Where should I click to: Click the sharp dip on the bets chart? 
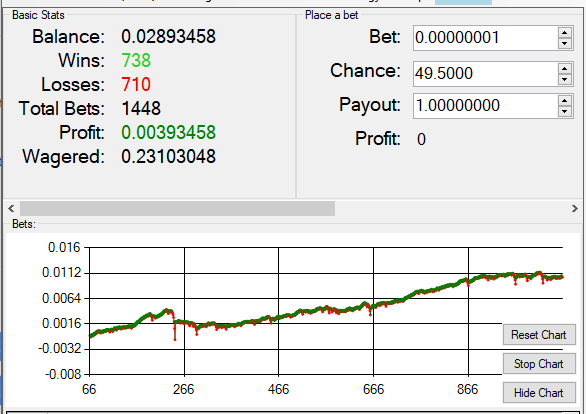coord(175,329)
